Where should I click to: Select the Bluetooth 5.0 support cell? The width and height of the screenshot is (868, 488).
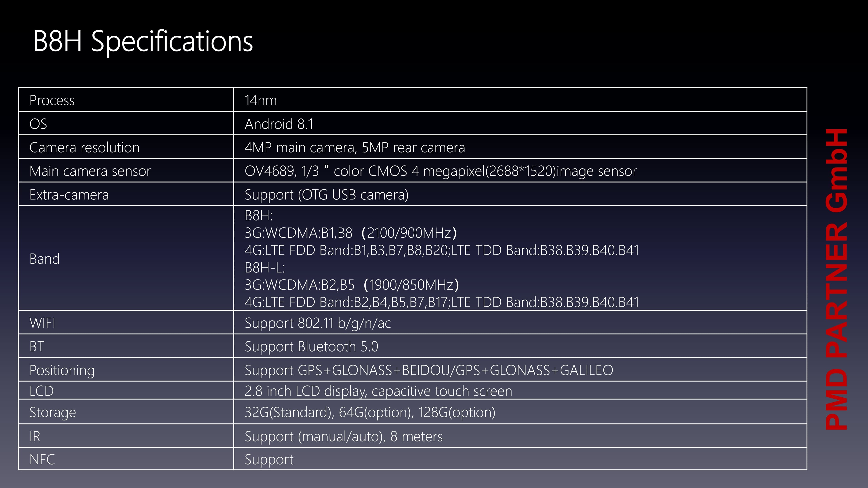coord(520,346)
